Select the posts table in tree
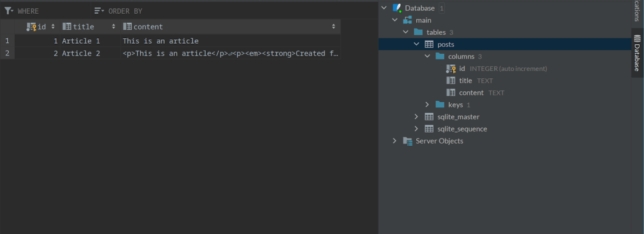644x234 pixels. pos(445,44)
